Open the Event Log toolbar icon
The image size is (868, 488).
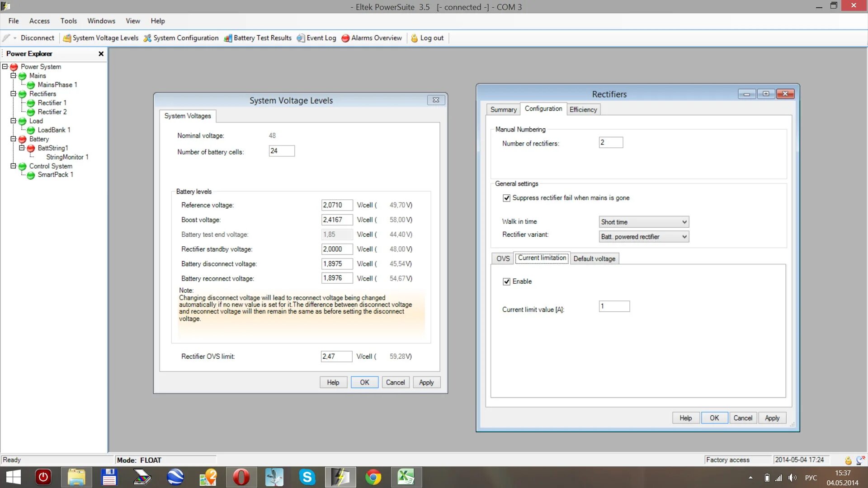point(301,38)
